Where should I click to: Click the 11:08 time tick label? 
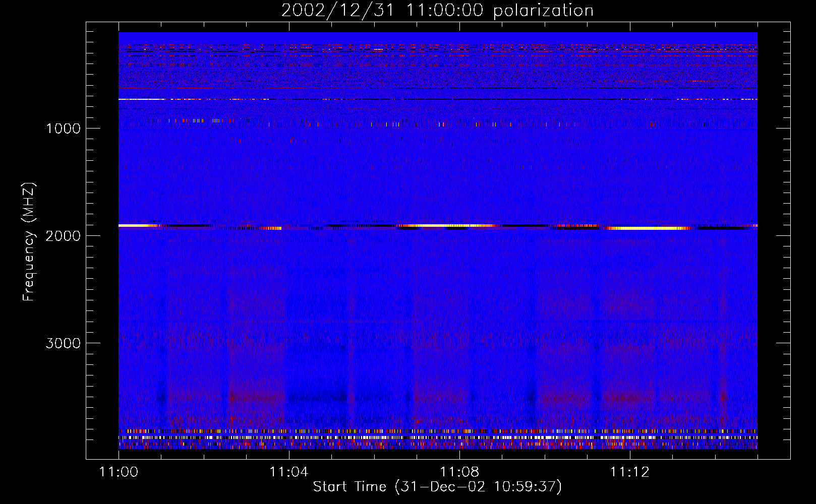(459, 472)
